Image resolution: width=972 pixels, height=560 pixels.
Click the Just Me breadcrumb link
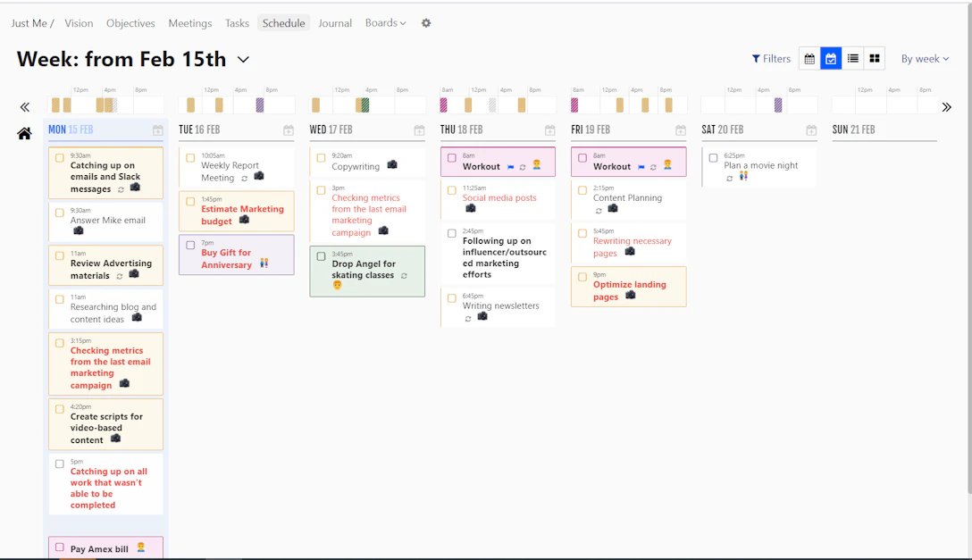[29, 23]
